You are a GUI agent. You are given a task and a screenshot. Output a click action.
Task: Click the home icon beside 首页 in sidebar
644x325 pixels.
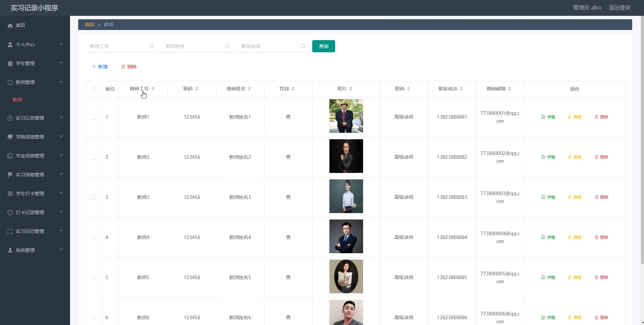[x=10, y=26]
